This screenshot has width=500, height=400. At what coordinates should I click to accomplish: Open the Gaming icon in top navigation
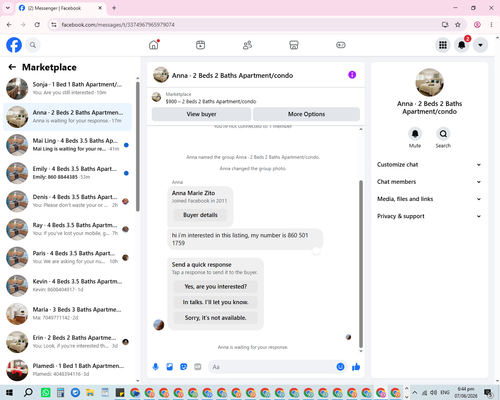click(x=341, y=45)
